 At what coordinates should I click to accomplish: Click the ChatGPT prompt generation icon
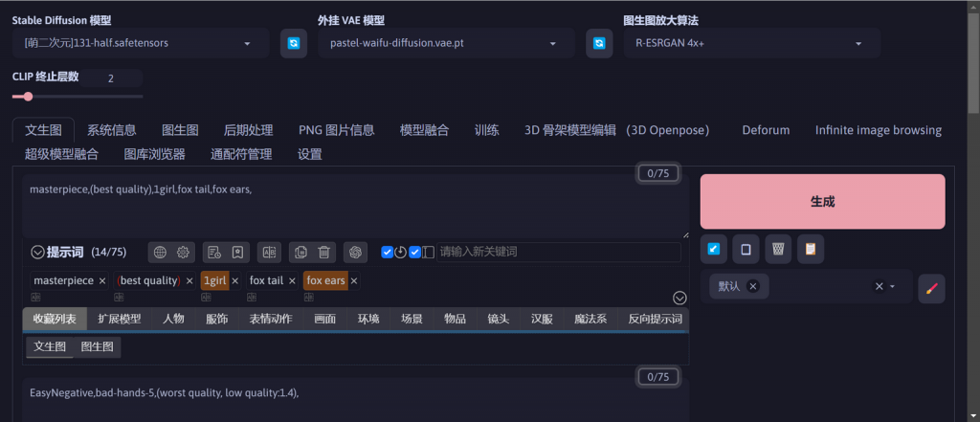click(x=355, y=252)
